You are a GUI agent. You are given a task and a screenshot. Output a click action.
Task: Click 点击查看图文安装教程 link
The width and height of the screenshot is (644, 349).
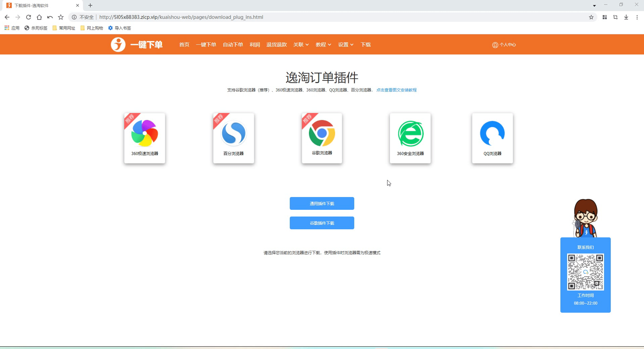397,90
